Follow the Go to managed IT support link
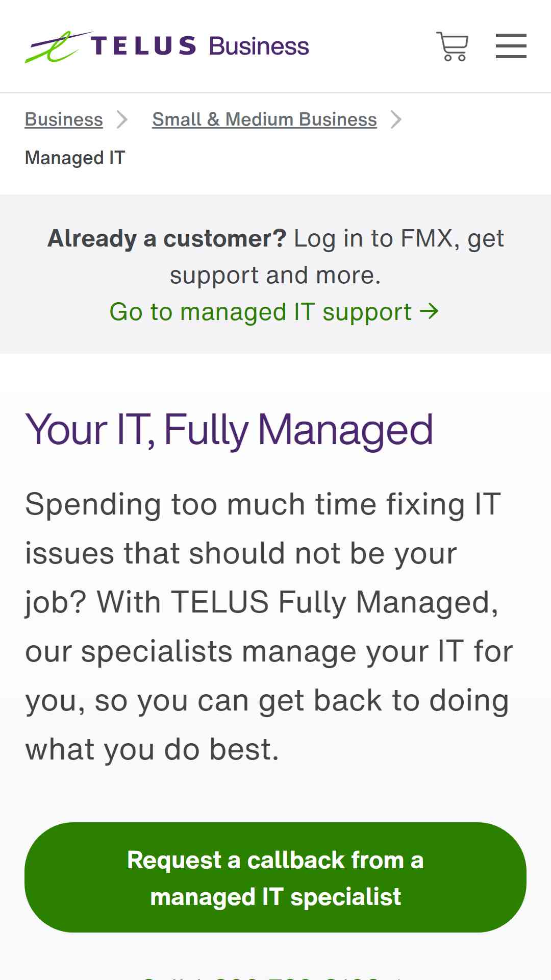551x980 pixels. (x=274, y=312)
